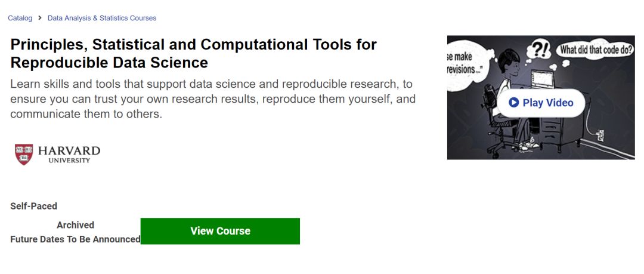This screenshot has height=274, width=644.
Task: Click the course title heading
Action: [193, 54]
